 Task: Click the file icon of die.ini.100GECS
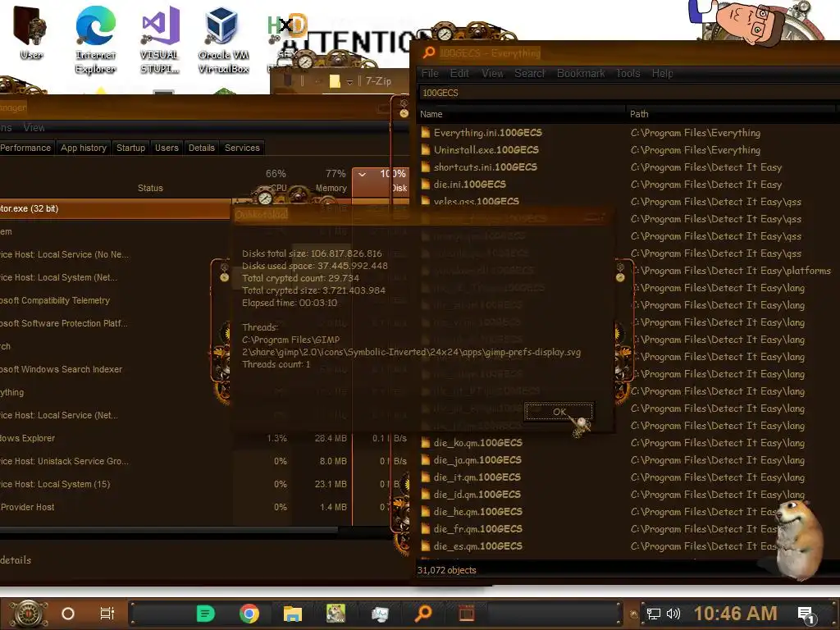tap(426, 185)
